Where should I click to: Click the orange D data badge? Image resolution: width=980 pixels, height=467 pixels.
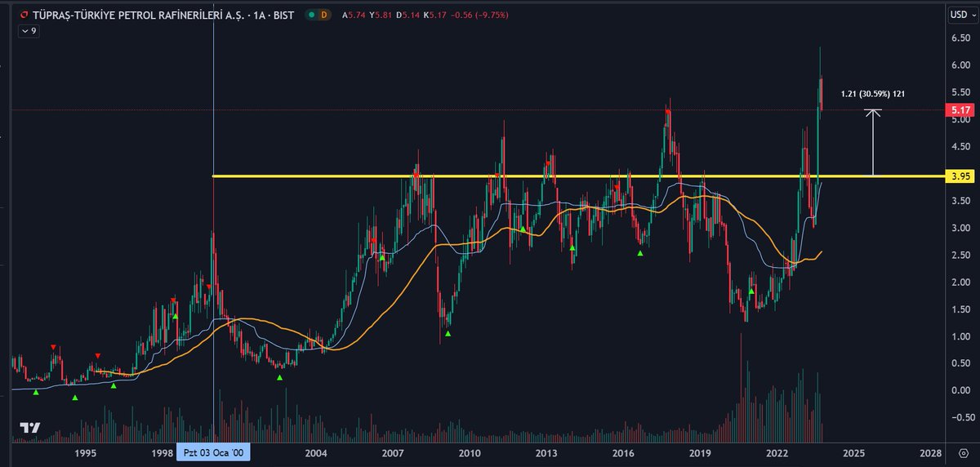pyautogui.click(x=324, y=15)
